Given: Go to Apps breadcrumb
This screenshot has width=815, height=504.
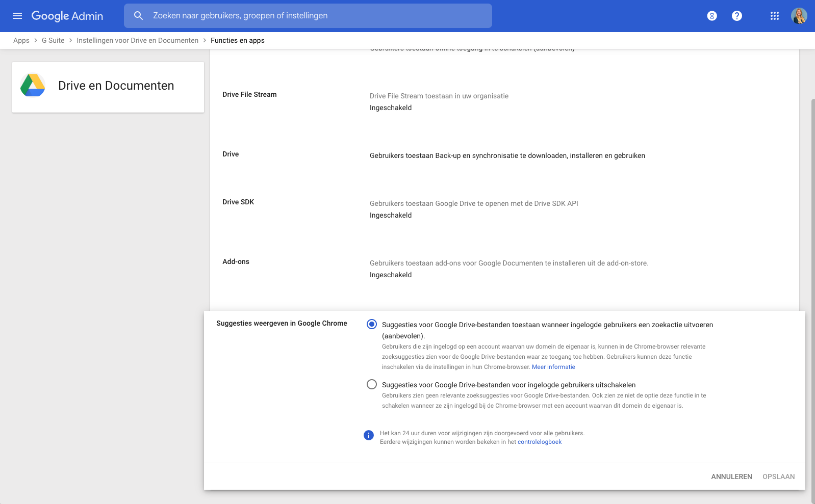Looking at the screenshot, I should 21,40.
